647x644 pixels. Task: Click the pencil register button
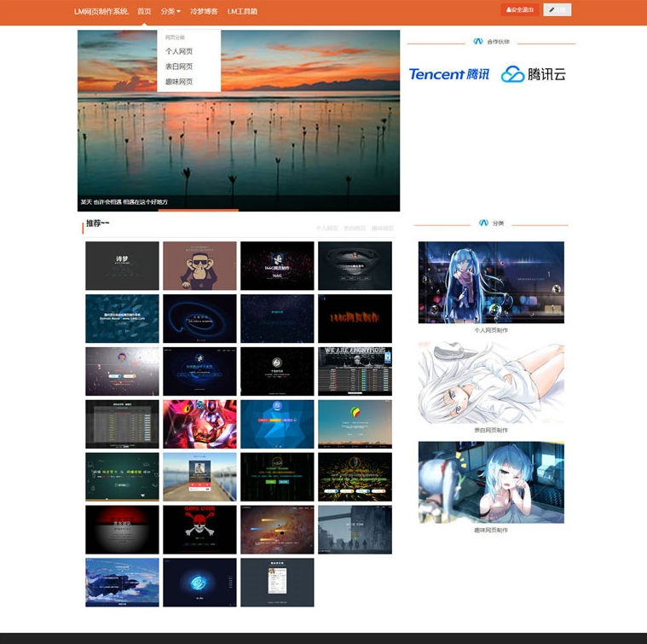(557, 9)
